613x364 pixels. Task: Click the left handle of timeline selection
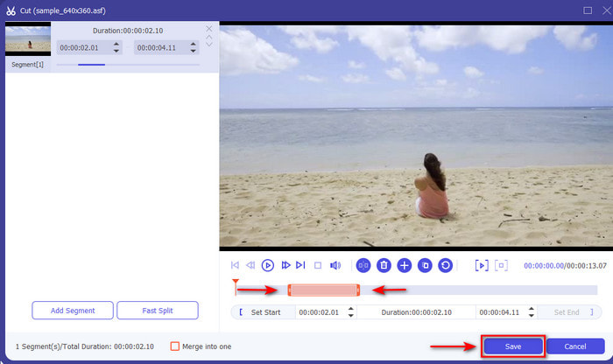coord(290,290)
